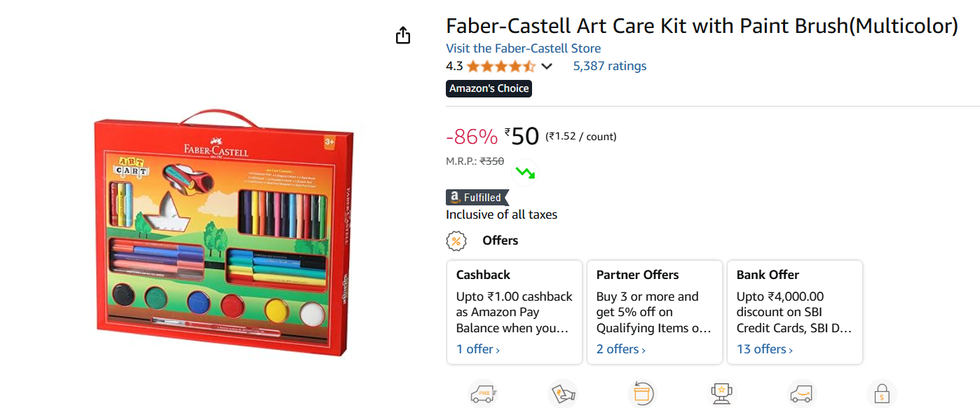Expand Partner Offers '2 offers' link
Viewport: 980px width, 408px height.
[x=621, y=349]
